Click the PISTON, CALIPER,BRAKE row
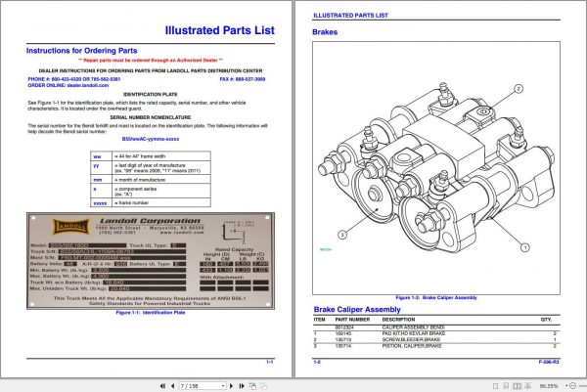The width and height of the screenshot is (587, 392). (x=436, y=346)
